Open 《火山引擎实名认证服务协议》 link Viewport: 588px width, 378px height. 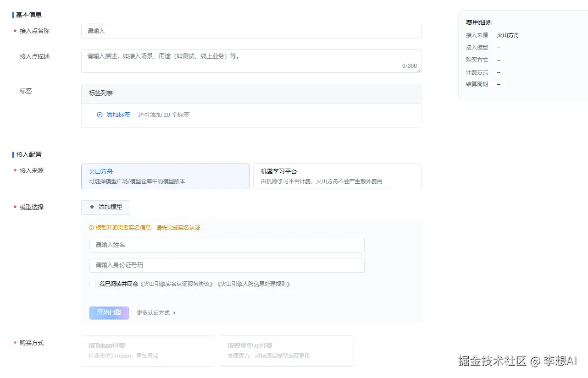click(x=177, y=284)
